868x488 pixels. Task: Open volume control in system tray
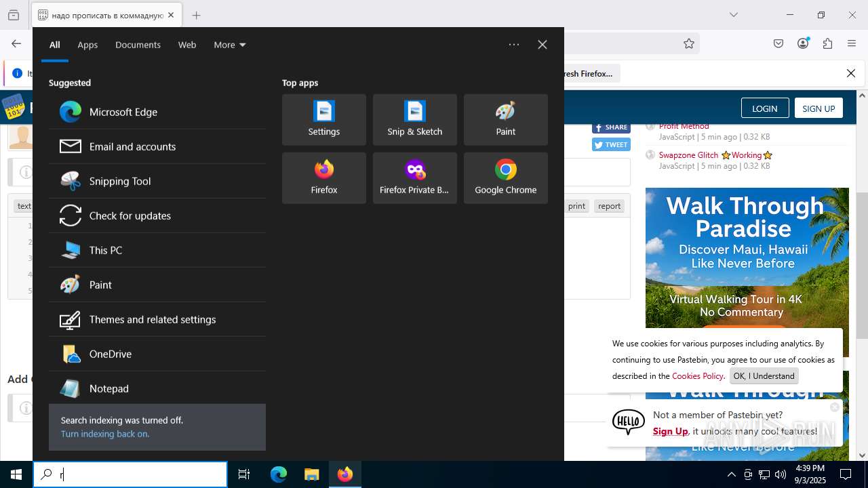(781, 474)
